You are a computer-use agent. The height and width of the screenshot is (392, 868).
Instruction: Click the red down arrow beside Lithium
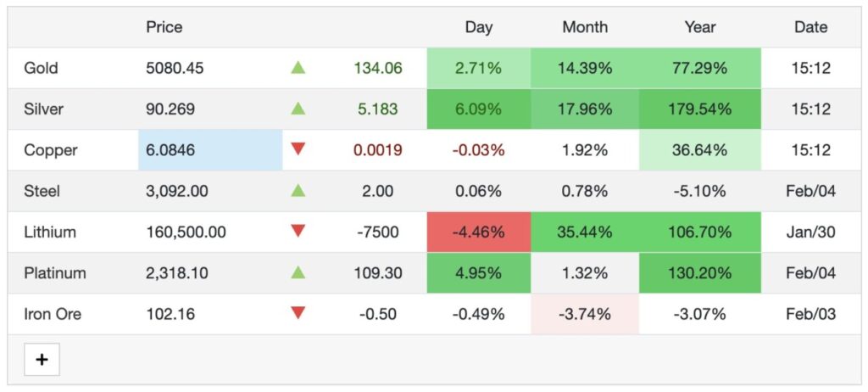(x=298, y=231)
